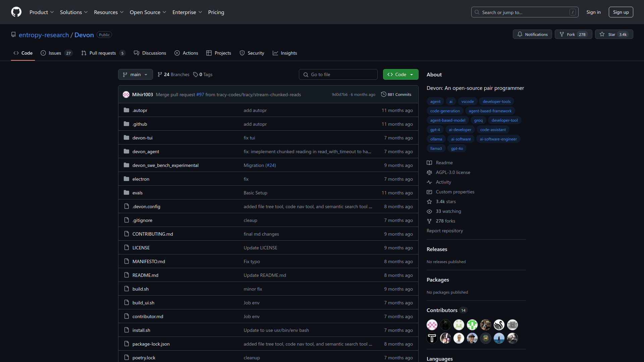Image resolution: width=644 pixels, height=362 pixels.
Task: Open the Projects tab
Action: click(219, 53)
